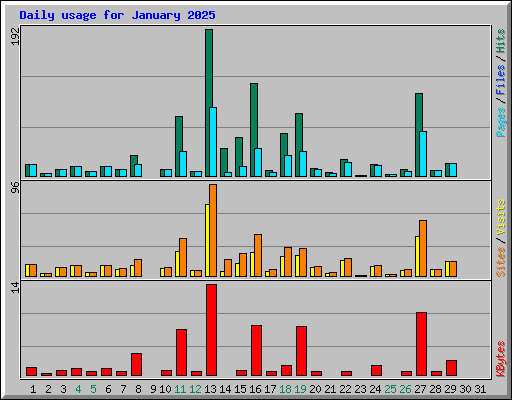Image resolution: width=512 pixels, height=400 pixels.
Task: Click the day 31 axis label
Action: click(480, 389)
